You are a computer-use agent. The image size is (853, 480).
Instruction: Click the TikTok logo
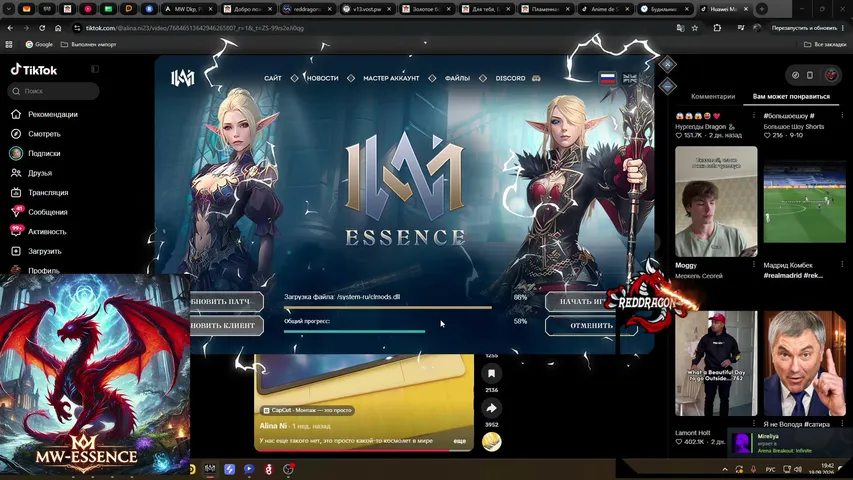[x=34, y=70]
